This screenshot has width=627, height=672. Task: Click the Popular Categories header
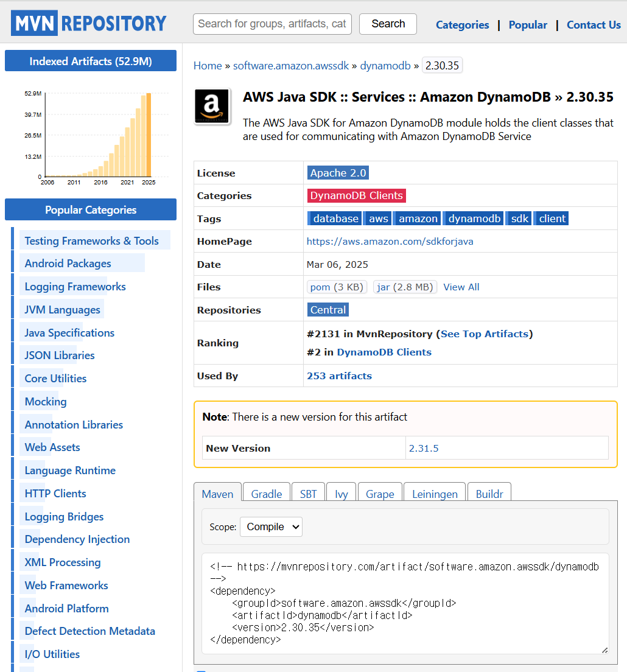91,209
